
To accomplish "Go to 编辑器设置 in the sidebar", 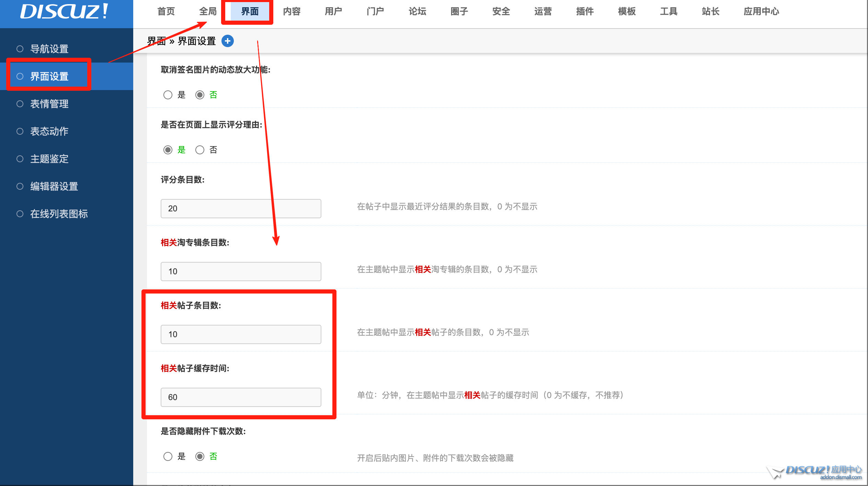I will [x=54, y=186].
